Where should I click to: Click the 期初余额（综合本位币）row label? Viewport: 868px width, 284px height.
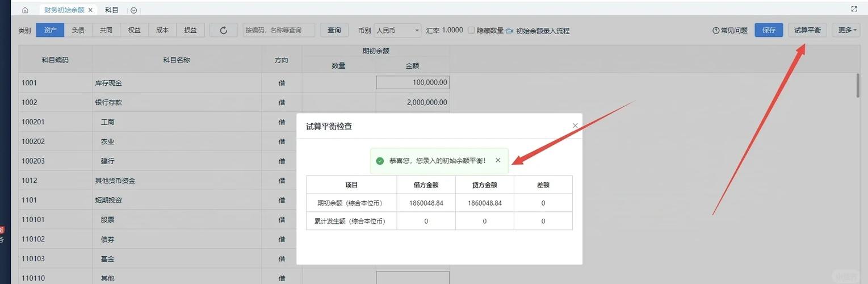(x=351, y=203)
